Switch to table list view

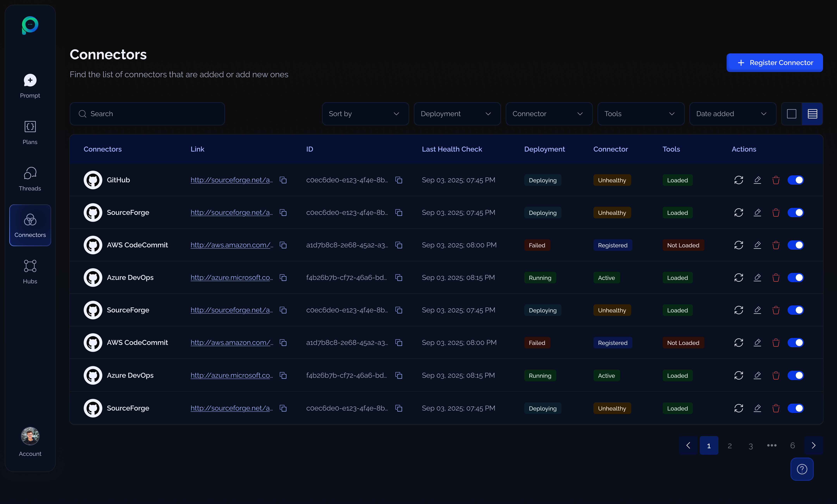pos(812,114)
